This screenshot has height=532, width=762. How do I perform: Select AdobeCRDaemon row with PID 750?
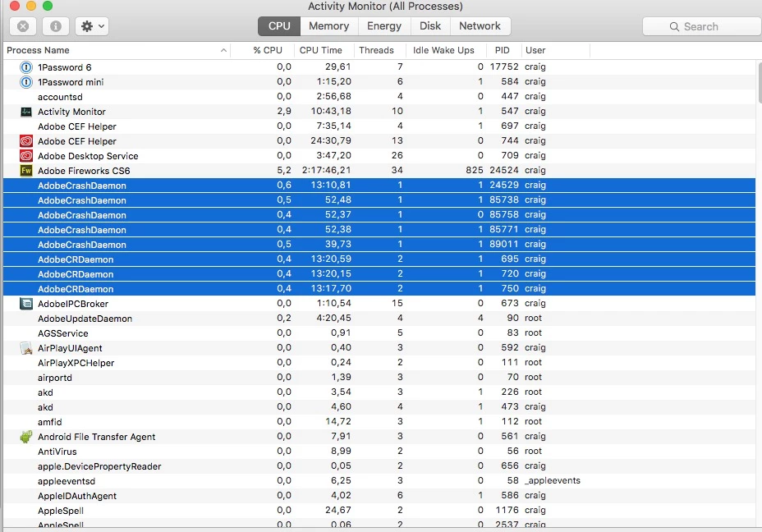click(x=379, y=289)
